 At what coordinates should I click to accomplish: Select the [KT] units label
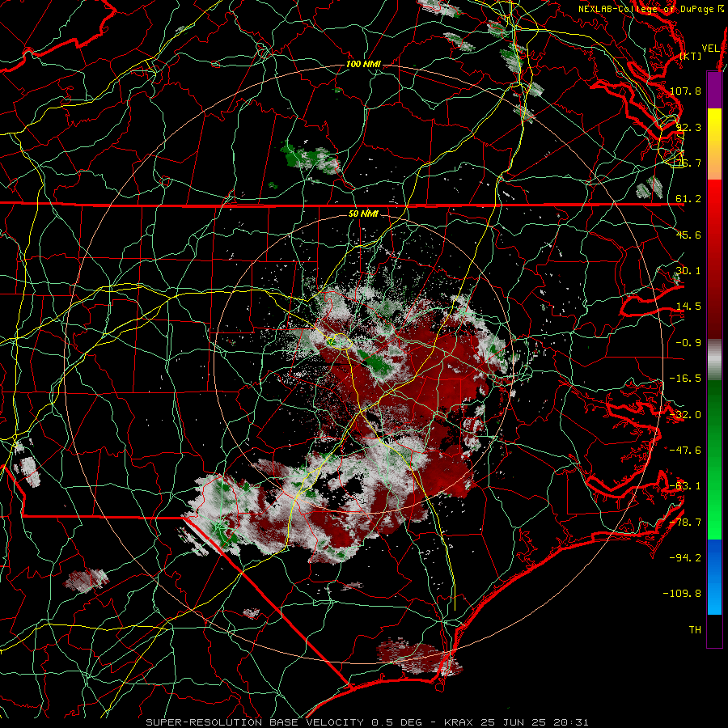tap(691, 56)
